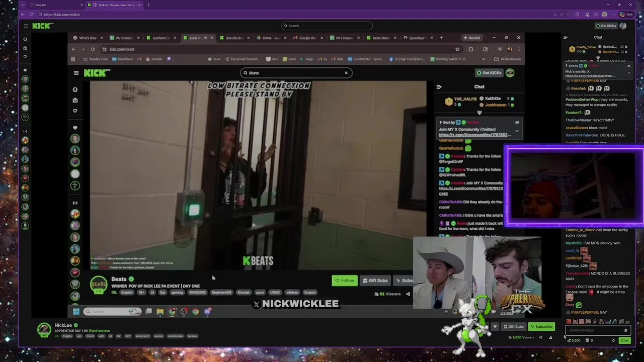Click the Gemini button in streamed Chrome
The width and height of the screenshot is (644, 362).
pos(472,38)
